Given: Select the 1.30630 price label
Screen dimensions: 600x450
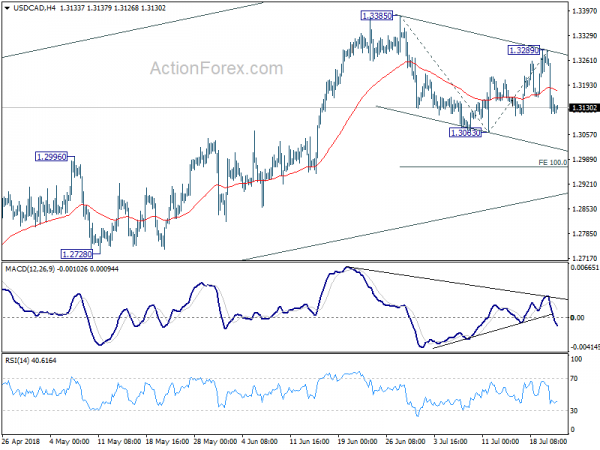Looking at the screenshot, I should coord(465,133).
